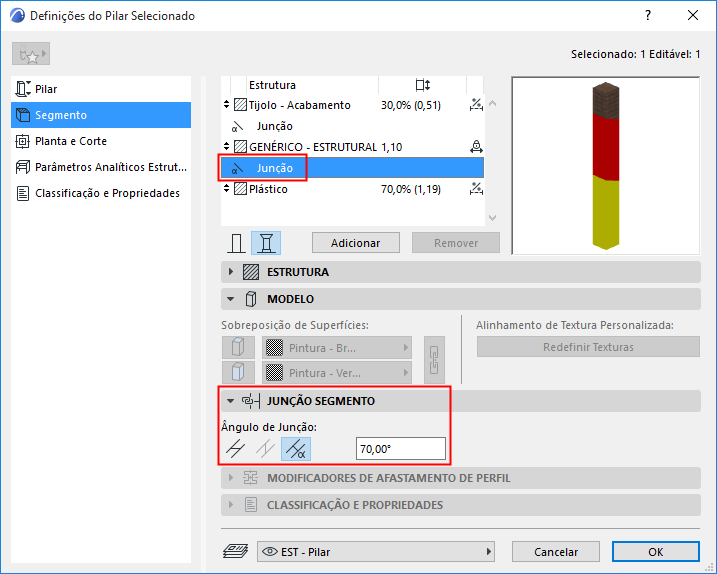Viewport: 717px width, 574px height.
Task: Select the vertical junction angle option
Action: 266,449
